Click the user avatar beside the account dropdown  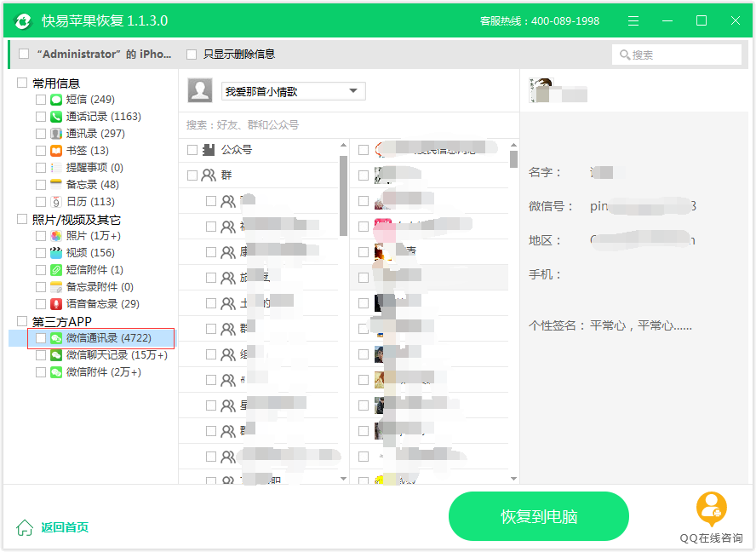pos(199,90)
